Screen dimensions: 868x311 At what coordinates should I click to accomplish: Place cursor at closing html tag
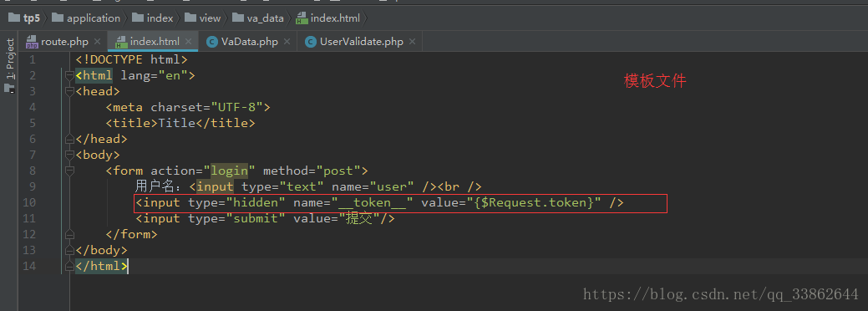tap(102, 266)
